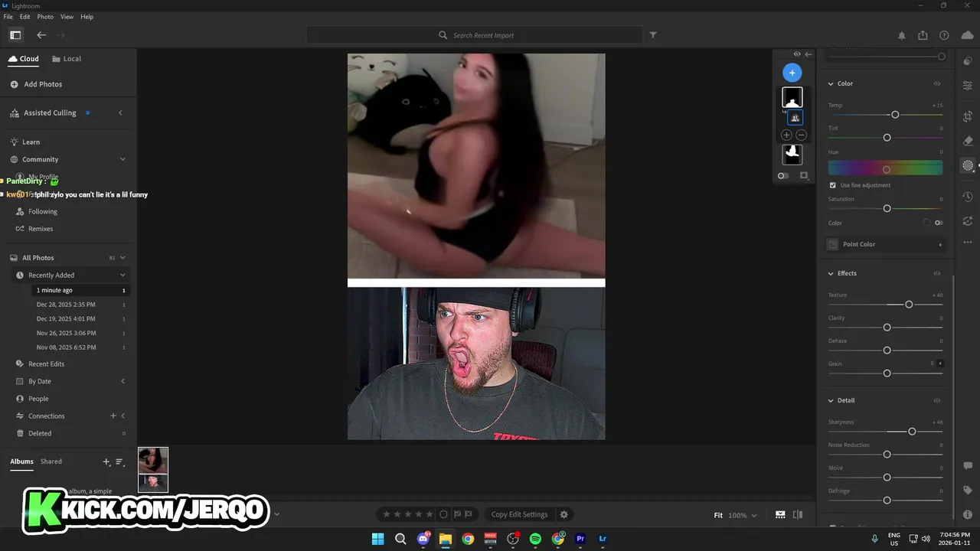The image size is (980, 551).
Task: Click the Sharpness slider handle
Action: point(912,432)
